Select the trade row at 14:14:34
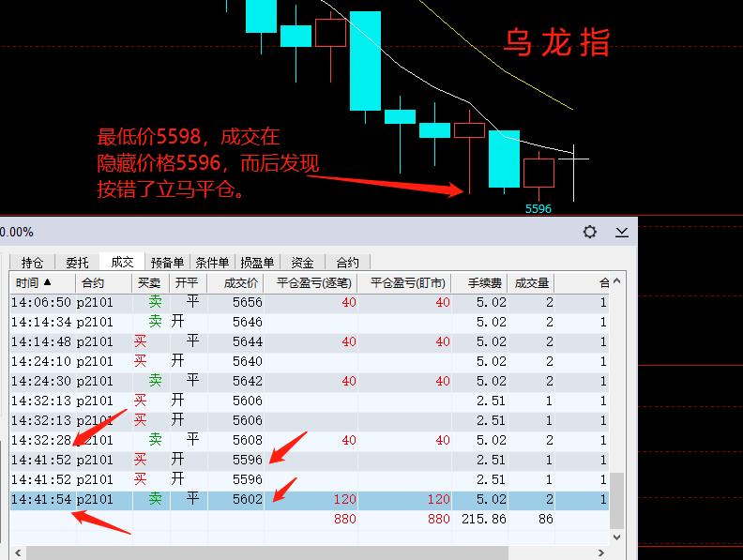The width and height of the screenshot is (743, 560). pyautogui.click(x=310, y=322)
